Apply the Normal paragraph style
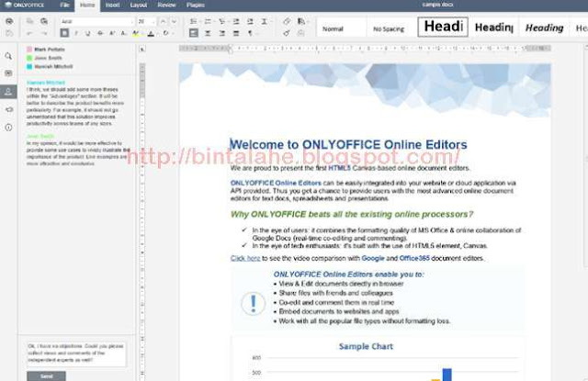Screen dimensions: 588x381 pos(341,28)
